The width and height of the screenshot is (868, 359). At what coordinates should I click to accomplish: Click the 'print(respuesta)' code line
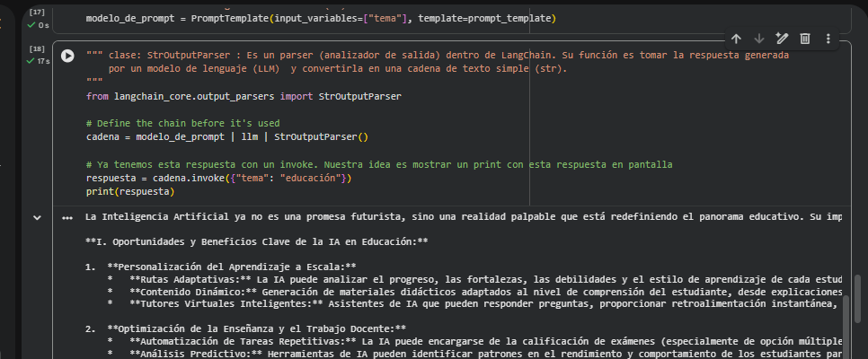(130, 192)
